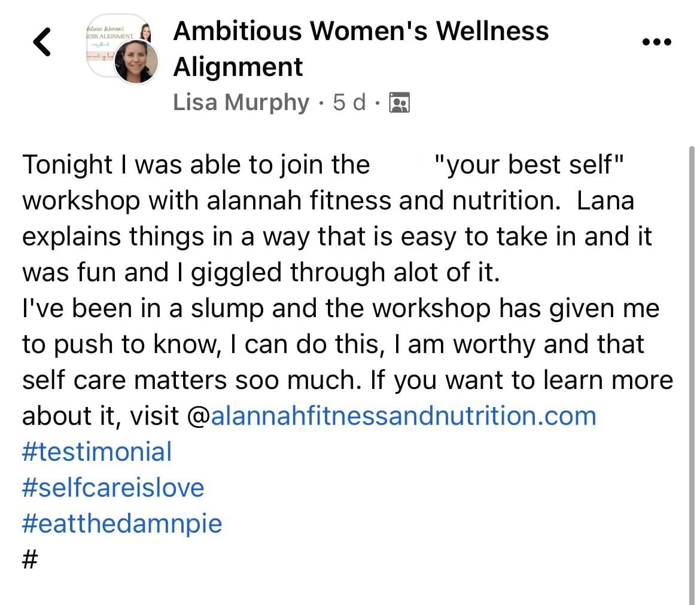The image size is (700, 605).
Task: Click the paragraph starting 'I've been in a slump'
Action: 348,362
